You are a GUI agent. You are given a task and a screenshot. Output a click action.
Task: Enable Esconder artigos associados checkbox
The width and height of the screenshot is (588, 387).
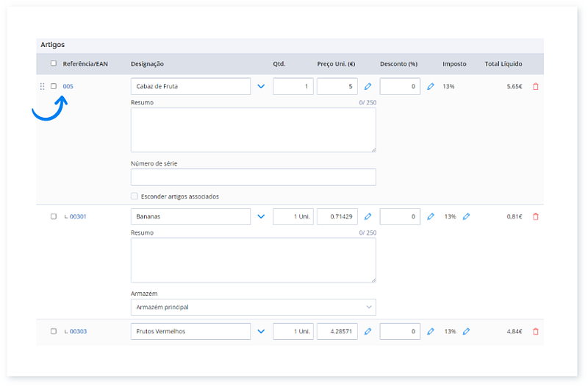[134, 196]
